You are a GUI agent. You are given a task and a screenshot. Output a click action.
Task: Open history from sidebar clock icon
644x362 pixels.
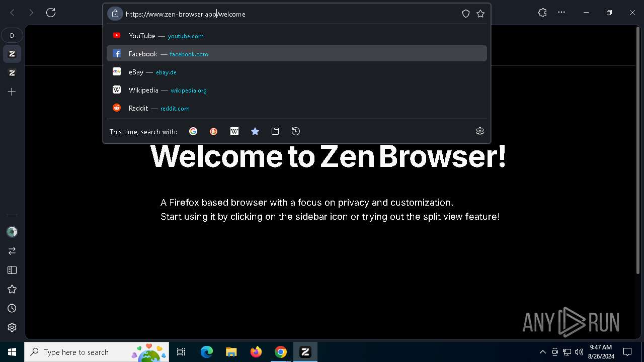point(12,308)
